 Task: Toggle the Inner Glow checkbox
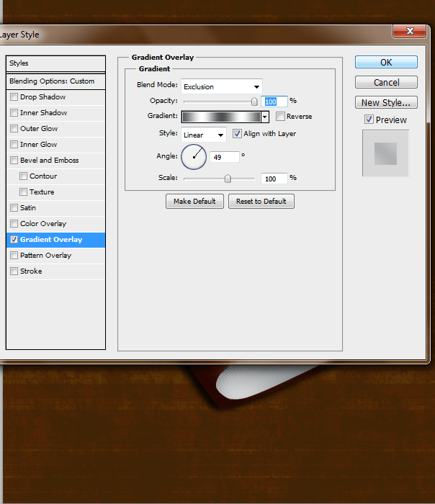pyautogui.click(x=14, y=144)
